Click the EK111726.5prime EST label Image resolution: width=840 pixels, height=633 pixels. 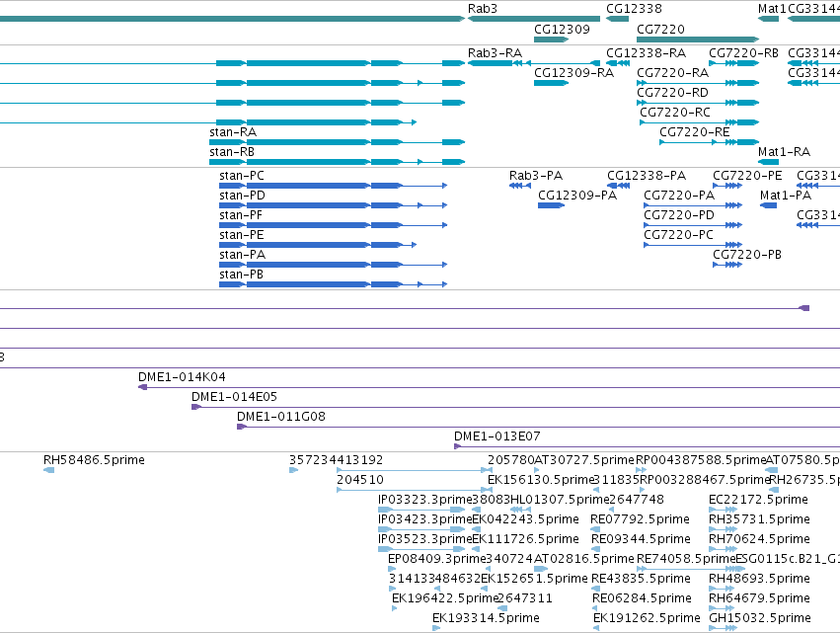coord(525,538)
